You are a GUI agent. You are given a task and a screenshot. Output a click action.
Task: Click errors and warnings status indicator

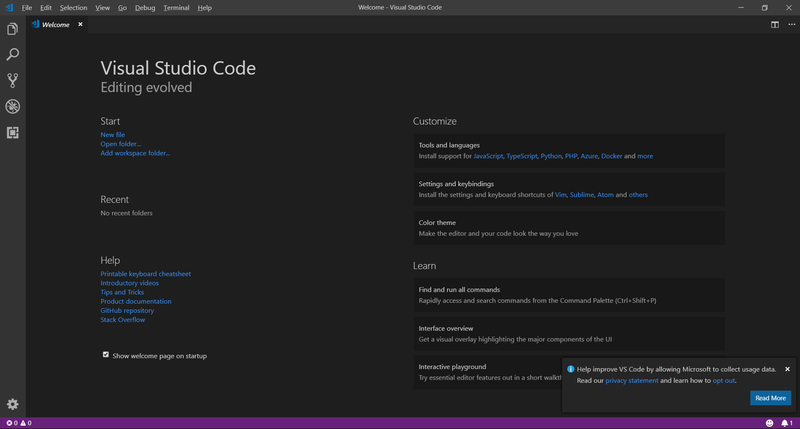pyautogui.click(x=19, y=423)
